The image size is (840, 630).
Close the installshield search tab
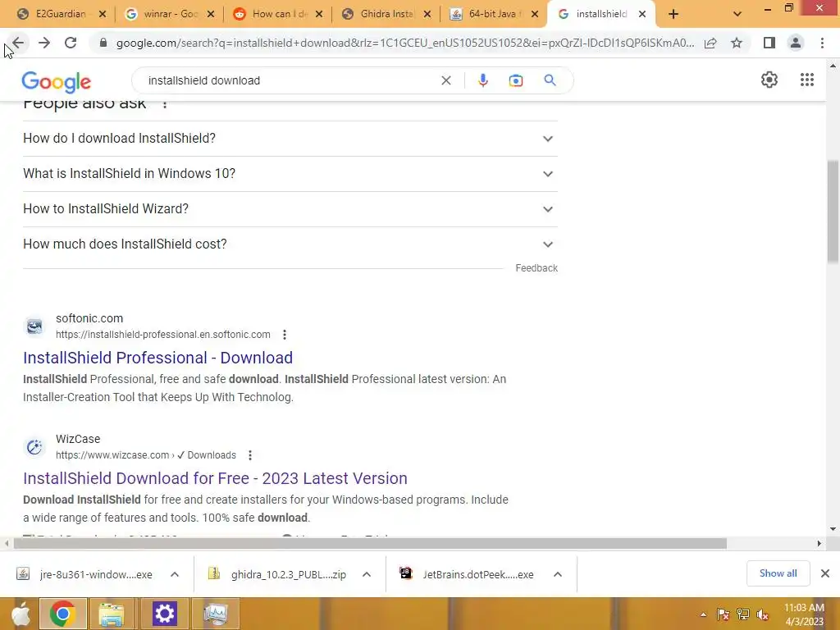pyautogui.click(x=641, y=14)
